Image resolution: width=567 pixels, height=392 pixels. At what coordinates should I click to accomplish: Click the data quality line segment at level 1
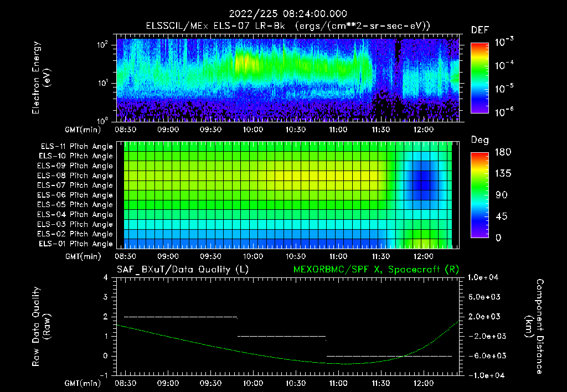[x=282, y=337]
